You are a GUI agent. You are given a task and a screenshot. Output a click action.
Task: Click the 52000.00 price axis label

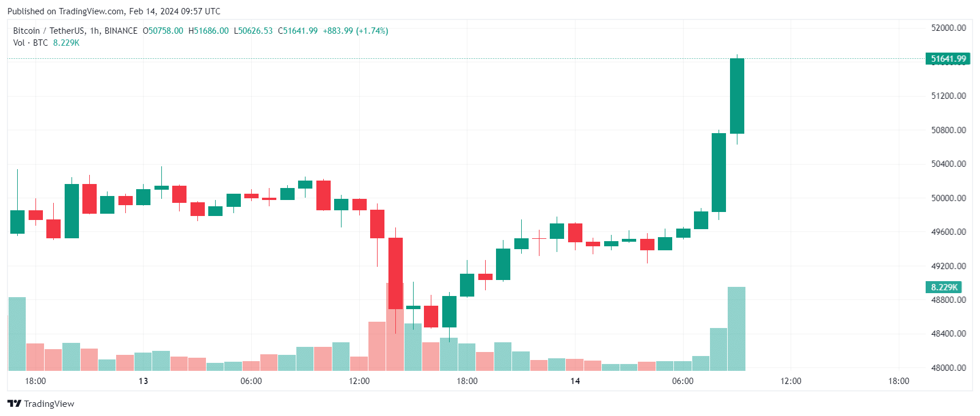point(948,27)
